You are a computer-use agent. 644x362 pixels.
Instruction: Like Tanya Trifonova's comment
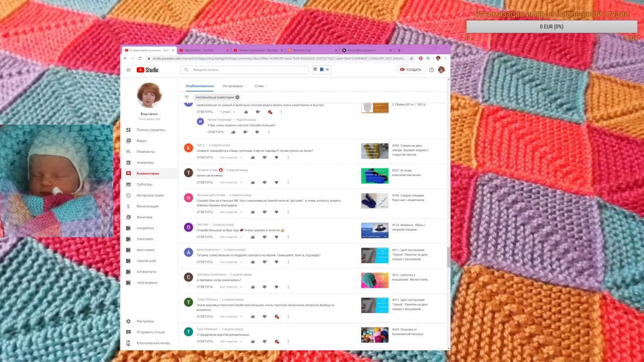click(x=253, y=317)
